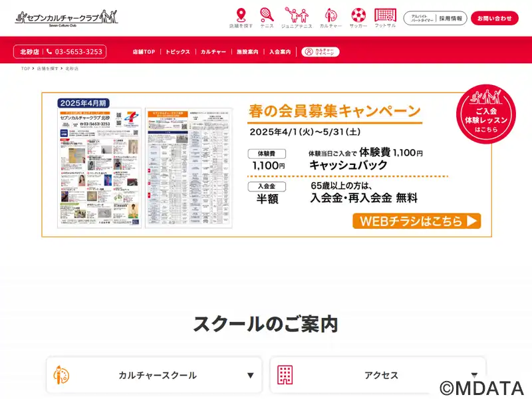
Task: Click 北砂店 in the breadcrumb
Action: coord(72,68)
